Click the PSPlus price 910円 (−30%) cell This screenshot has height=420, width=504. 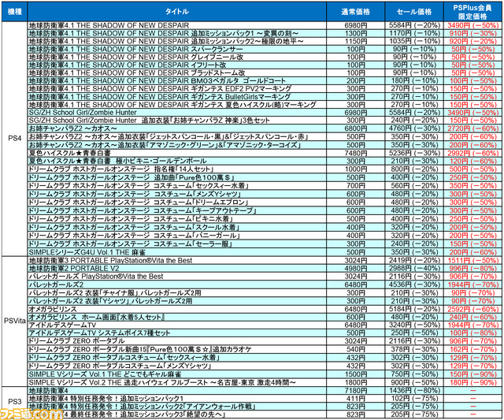pyautogui.click(x=472, y=33)
